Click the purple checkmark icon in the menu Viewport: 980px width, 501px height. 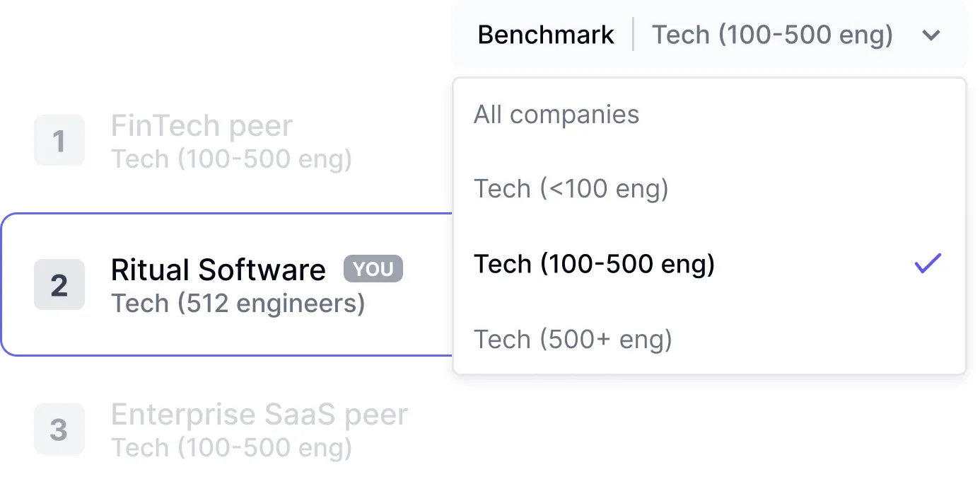pos(928,264)
